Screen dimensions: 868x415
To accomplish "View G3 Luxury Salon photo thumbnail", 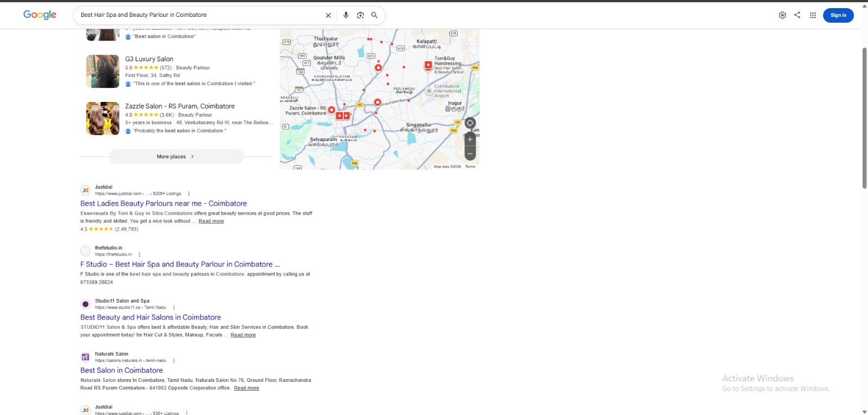I will pos(103,71).
